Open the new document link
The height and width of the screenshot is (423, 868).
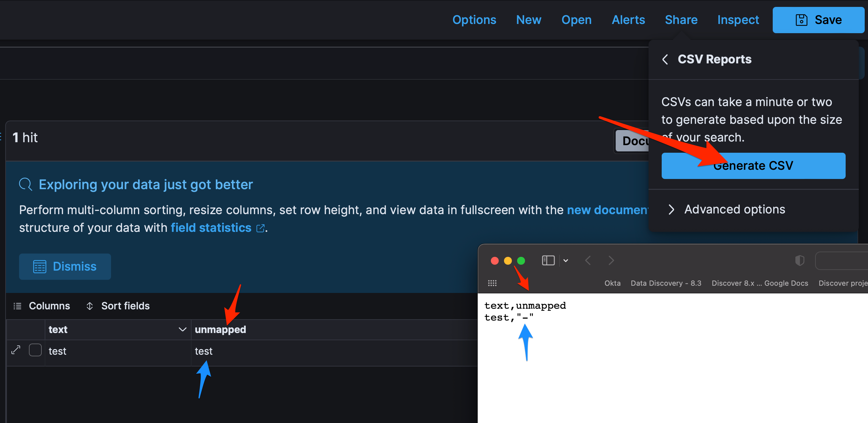(x=607, y=210)
